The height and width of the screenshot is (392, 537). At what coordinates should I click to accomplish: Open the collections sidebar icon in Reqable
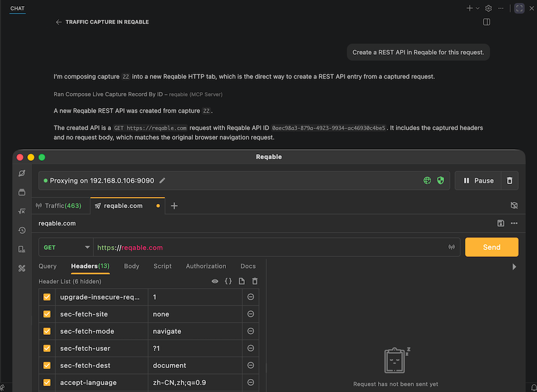tap(22, 192)
